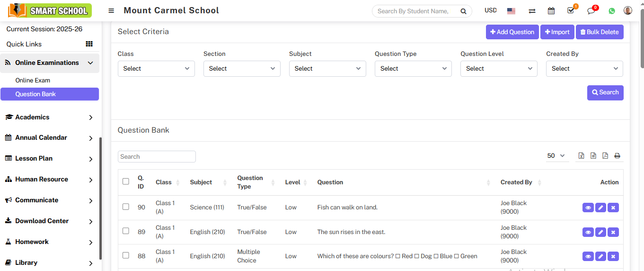Screen dimensions: 644x271
Task: Delete question 88 using the X icon
Action: click(613, 256)
